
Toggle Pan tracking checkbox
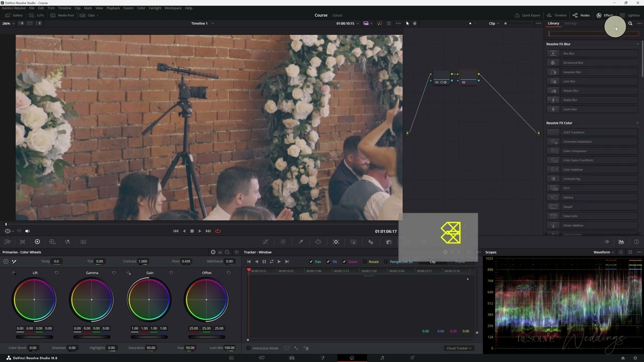311,261
